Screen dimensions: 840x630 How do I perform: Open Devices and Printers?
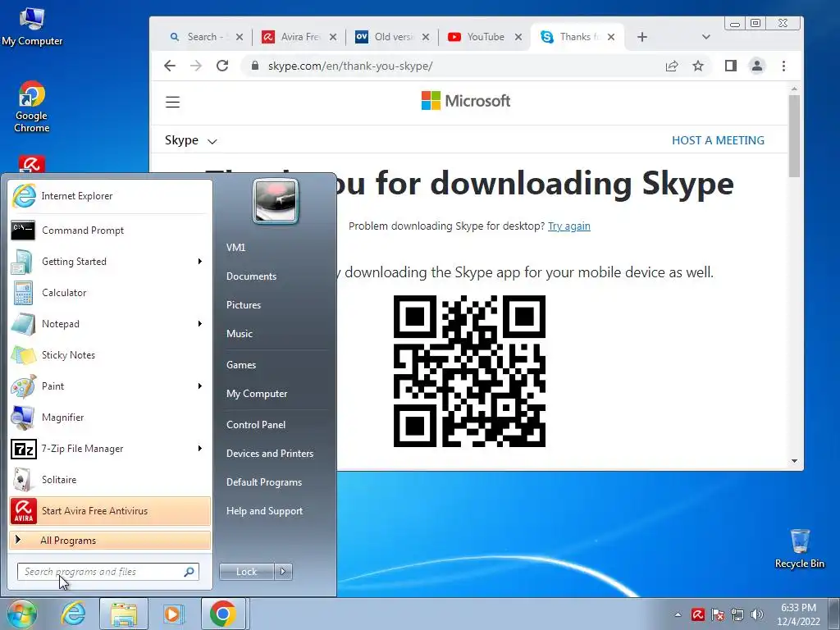(269, 453)
